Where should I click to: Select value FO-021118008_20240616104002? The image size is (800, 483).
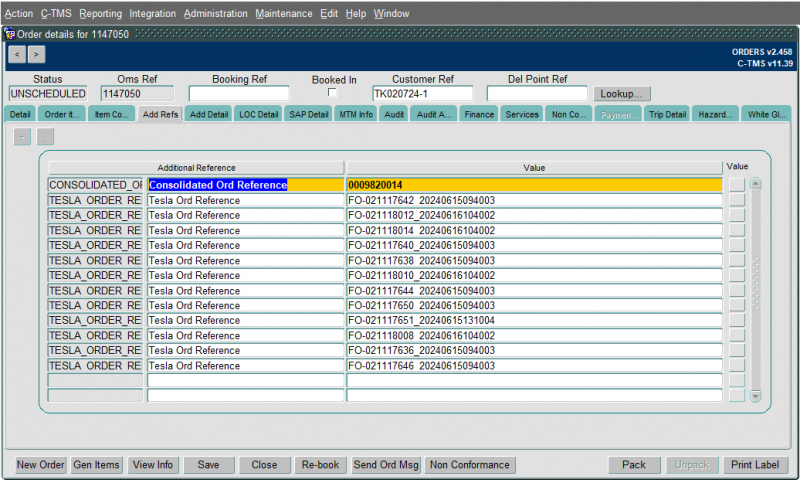(534, 335)
